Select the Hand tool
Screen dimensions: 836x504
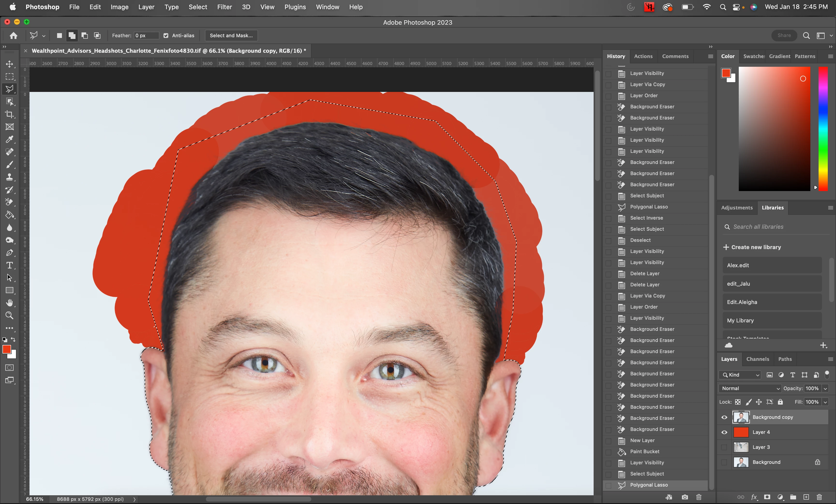click(x=9, y=303)
